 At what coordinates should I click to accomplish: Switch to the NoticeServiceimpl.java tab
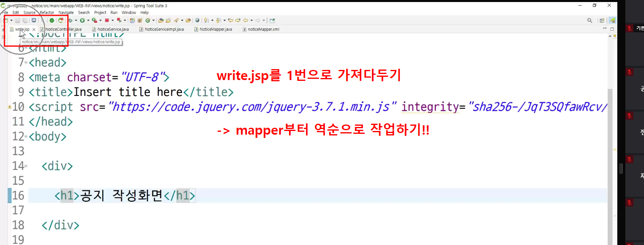tap(162, 29)
